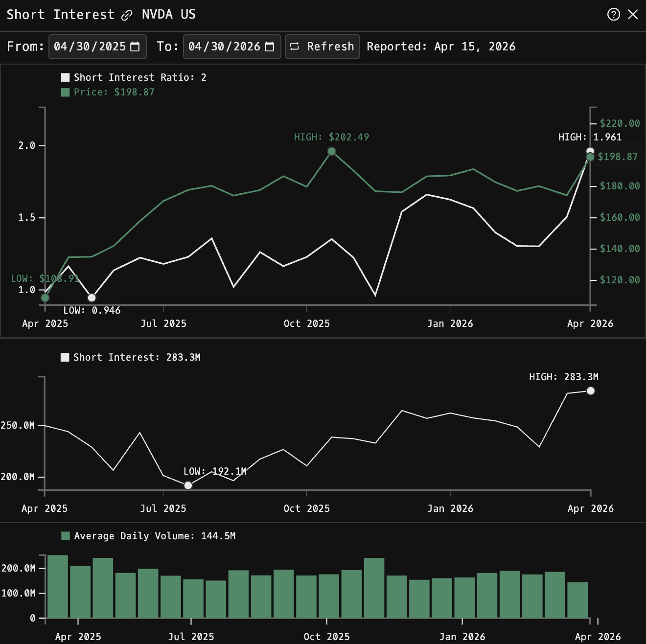Click the Refresh button
Screen dimensions: 646x644
tap(323, 46)
